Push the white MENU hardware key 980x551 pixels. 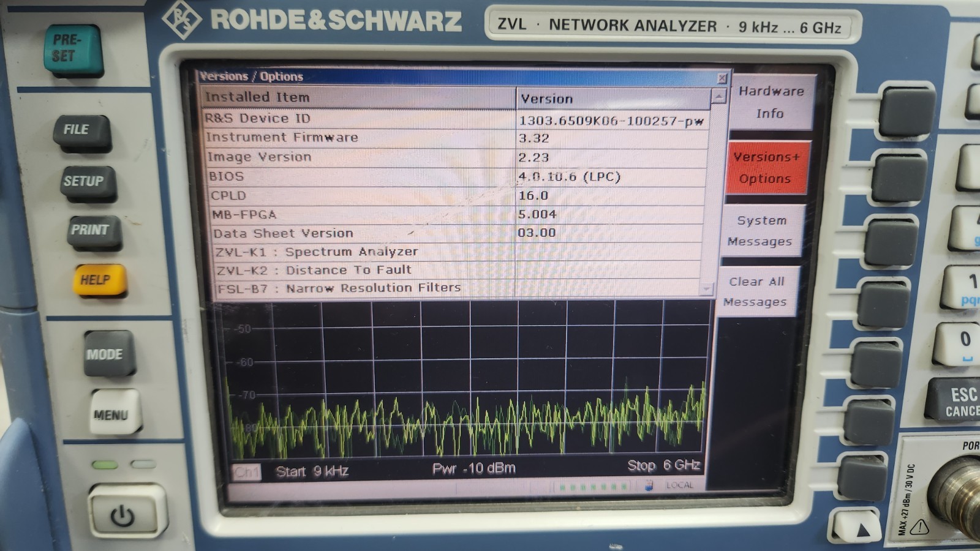tap(115, 412)
